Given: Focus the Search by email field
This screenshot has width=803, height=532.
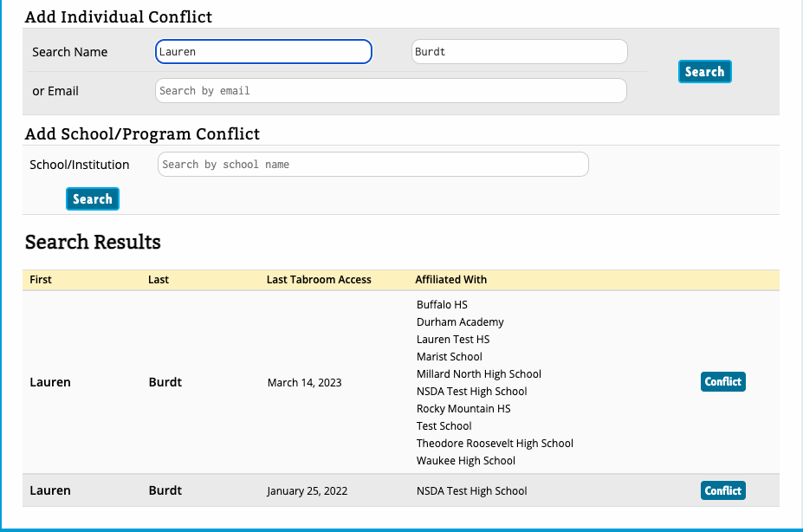Looking at the screenshot, I should pyautogui.click(x=390, y=91).
